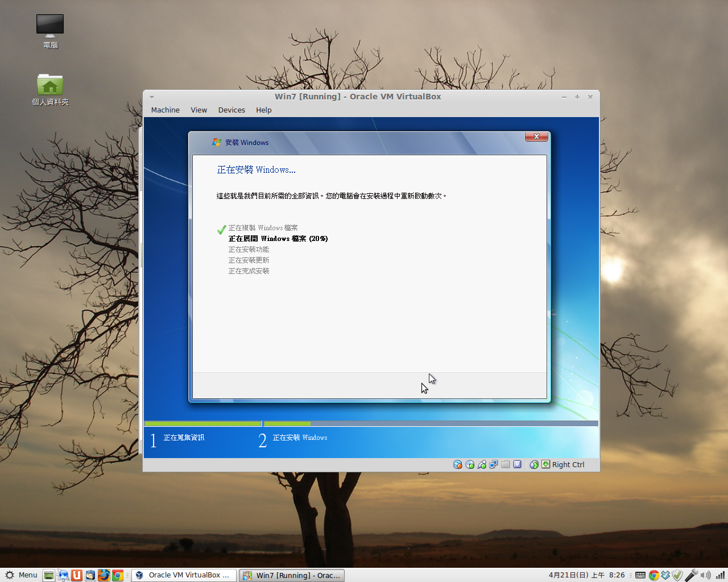The image size is (728, 582).
Task: Click the 正在安裝更新 step text
Action: (x=249, y=260)
